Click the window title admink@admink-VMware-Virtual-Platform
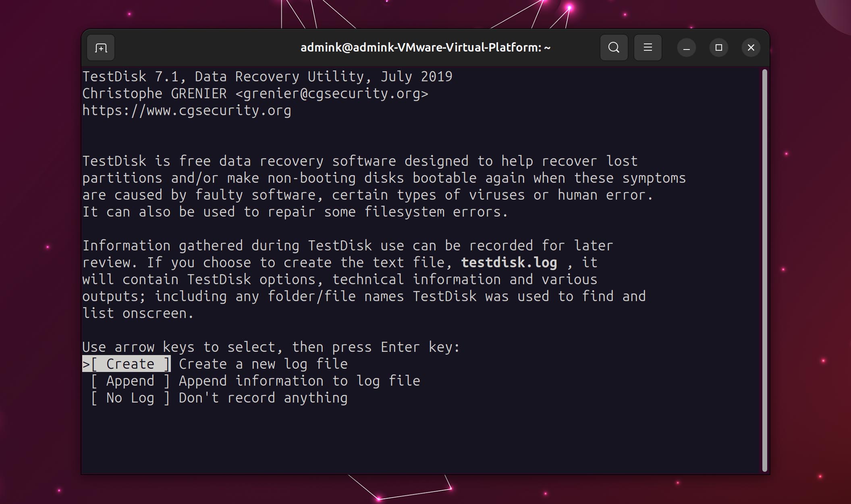The height and width of the screenshot is (504, 851). click(x=425, y=48)
